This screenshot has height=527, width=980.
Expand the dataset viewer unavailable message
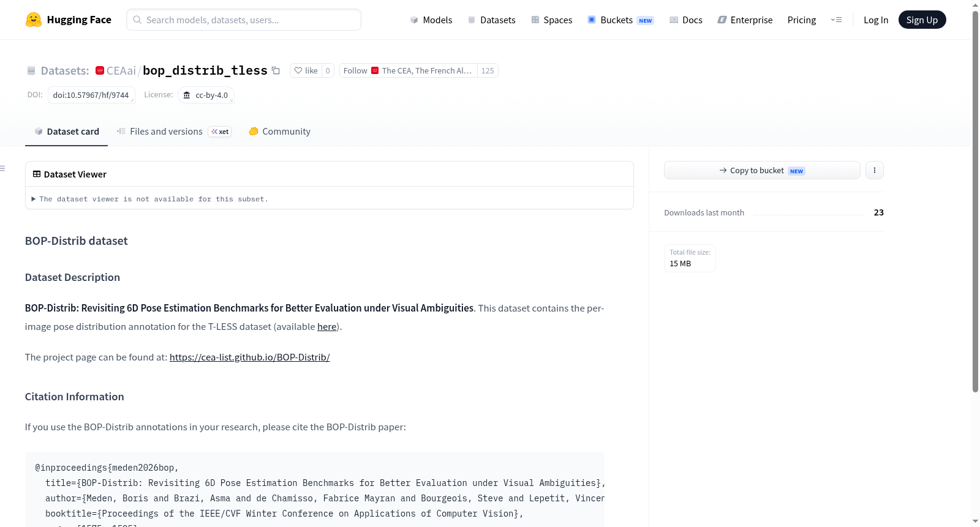point(149,199)
